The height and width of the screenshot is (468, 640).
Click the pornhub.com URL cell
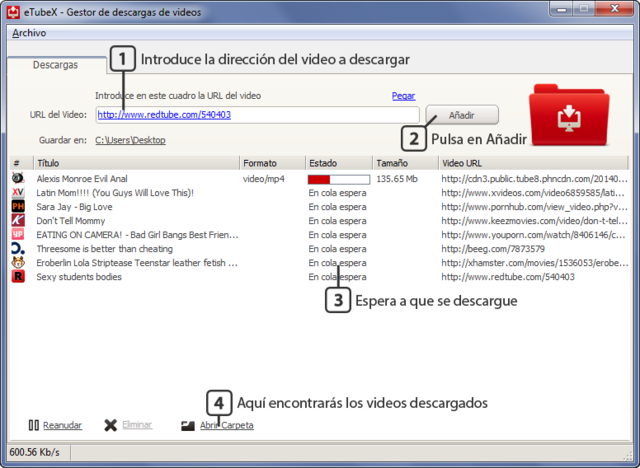(x=534, y=207)
